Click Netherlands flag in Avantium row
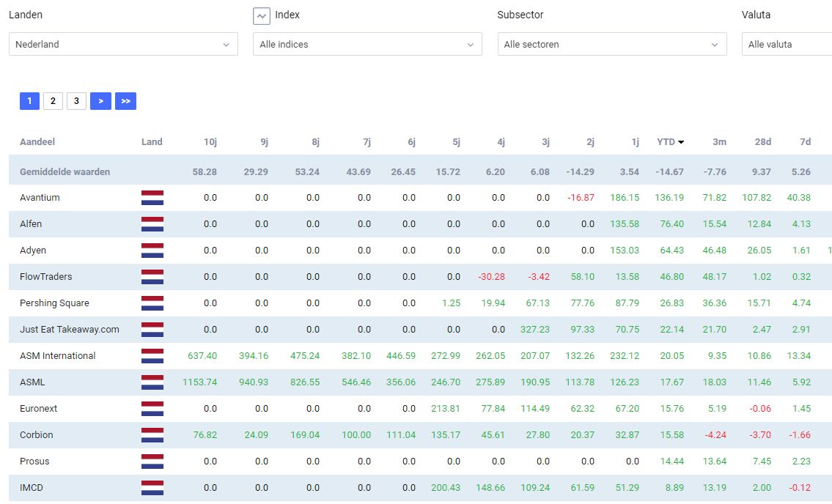 (152, 197)
